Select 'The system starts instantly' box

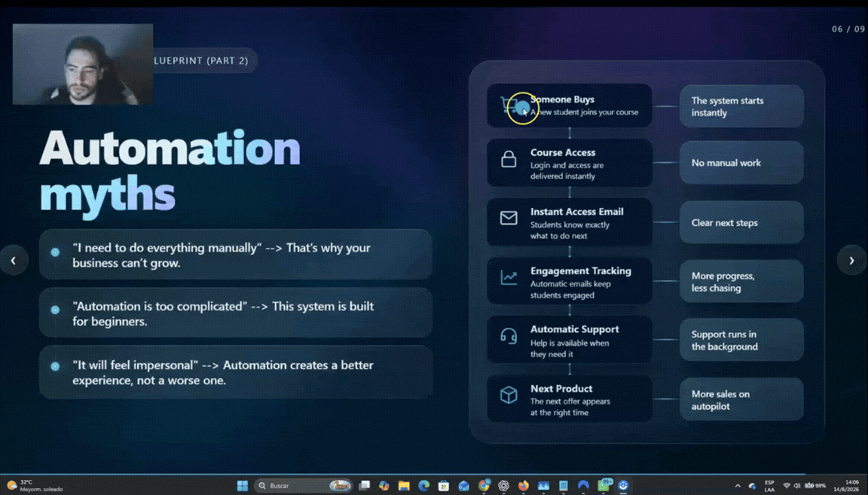point(741,106)
